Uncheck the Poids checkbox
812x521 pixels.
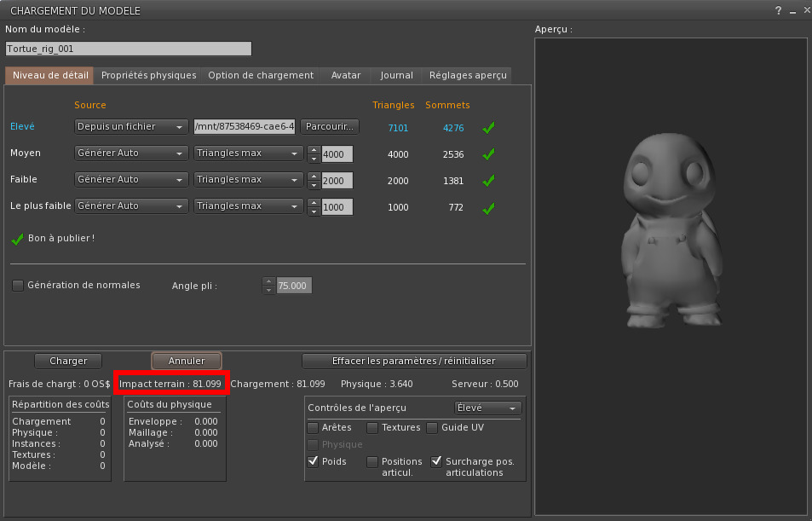click(314, 461)
